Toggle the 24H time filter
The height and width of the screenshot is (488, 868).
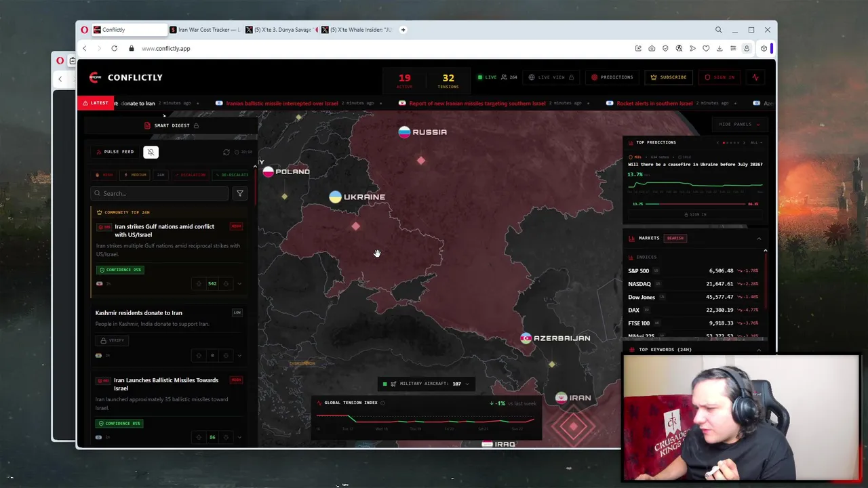161,175
